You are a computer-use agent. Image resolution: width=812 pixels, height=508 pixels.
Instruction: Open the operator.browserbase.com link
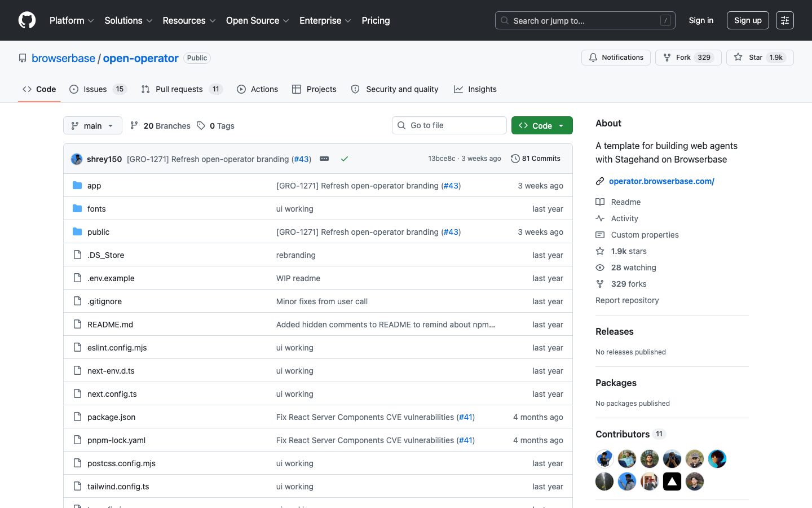[x=661, y=181]
